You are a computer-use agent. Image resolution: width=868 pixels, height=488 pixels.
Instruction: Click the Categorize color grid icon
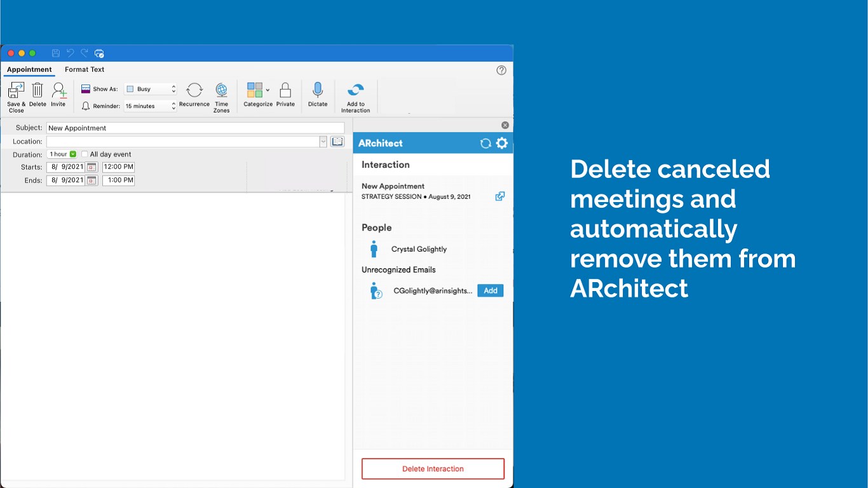tap(255, 90)
